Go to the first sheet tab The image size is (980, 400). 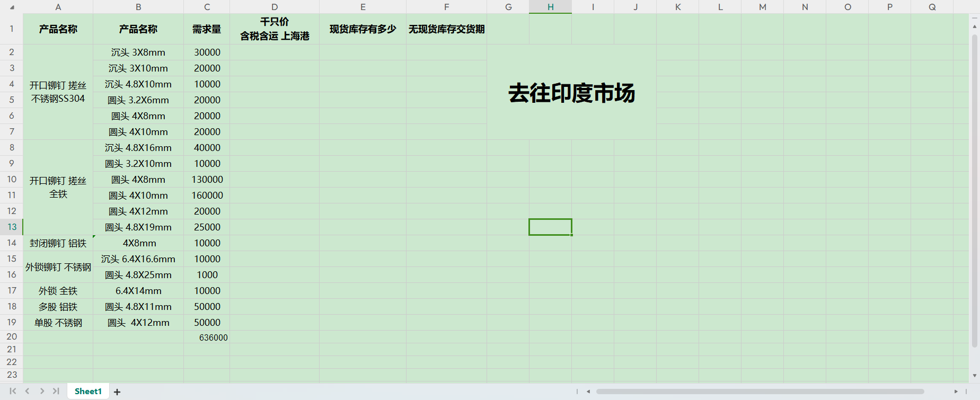13,391
